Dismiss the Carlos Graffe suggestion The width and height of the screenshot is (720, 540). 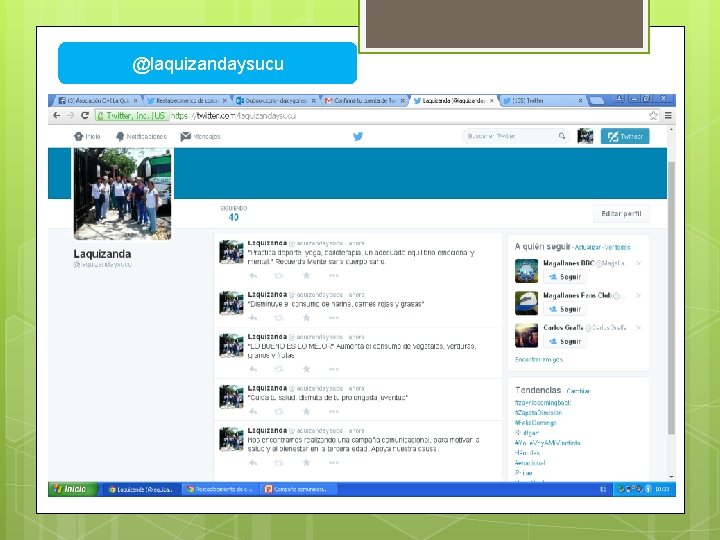[x=638, y=327]
